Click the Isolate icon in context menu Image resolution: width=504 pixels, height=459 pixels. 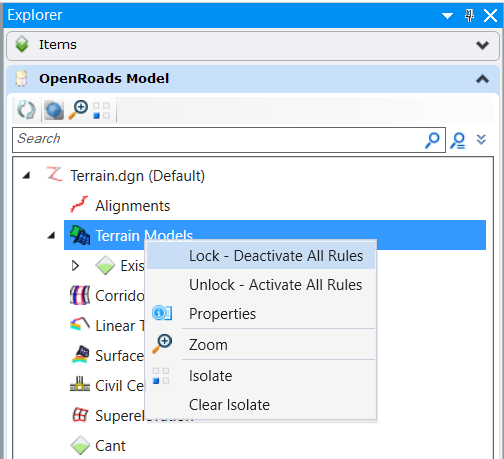tap(161, 376)
